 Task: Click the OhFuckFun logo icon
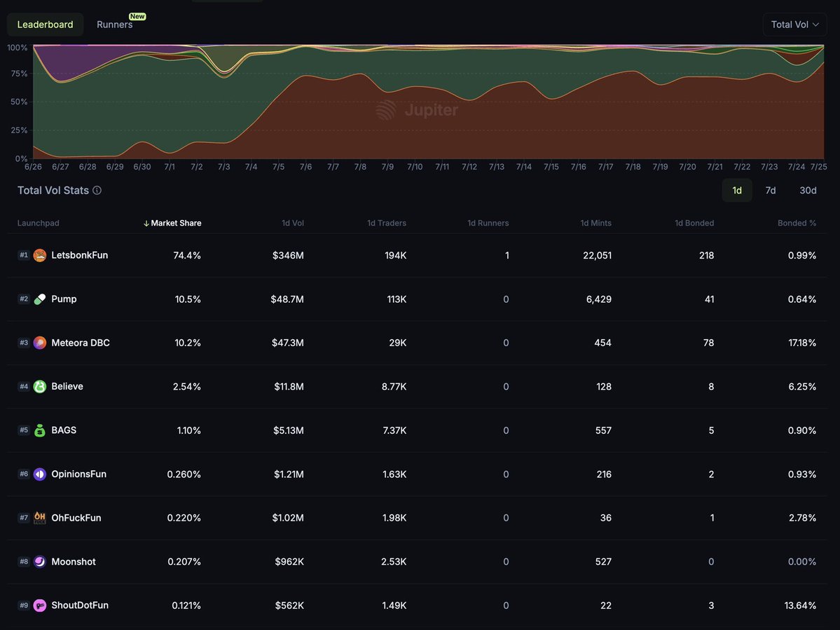[x=40, y=518]
